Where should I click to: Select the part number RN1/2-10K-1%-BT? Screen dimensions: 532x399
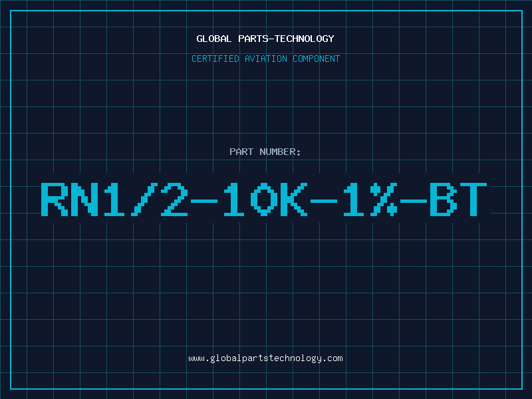coord(264,199)
